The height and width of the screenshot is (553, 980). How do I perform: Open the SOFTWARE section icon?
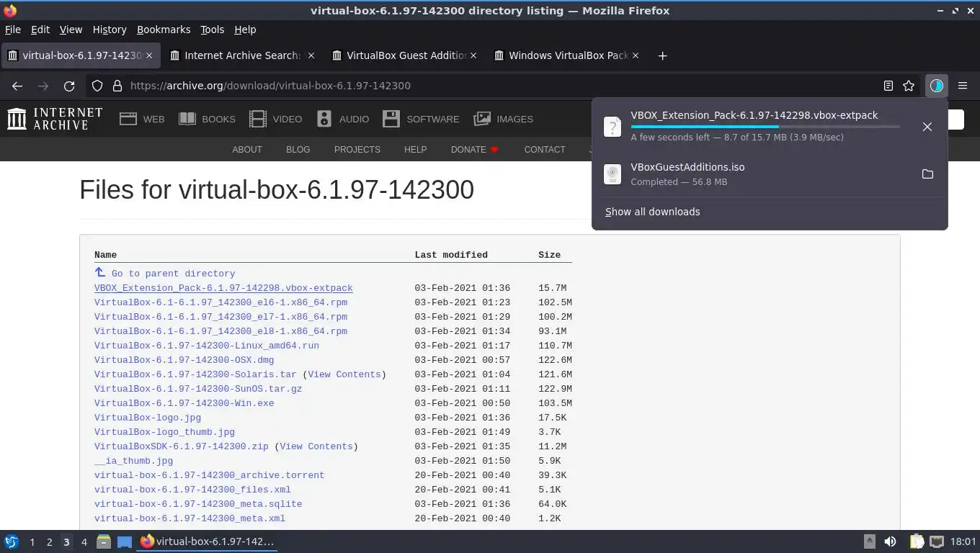coord(391,119)
